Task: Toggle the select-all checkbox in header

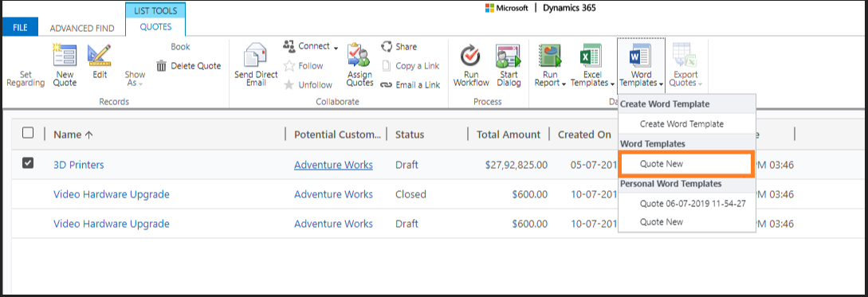Action: click(28, 133)
